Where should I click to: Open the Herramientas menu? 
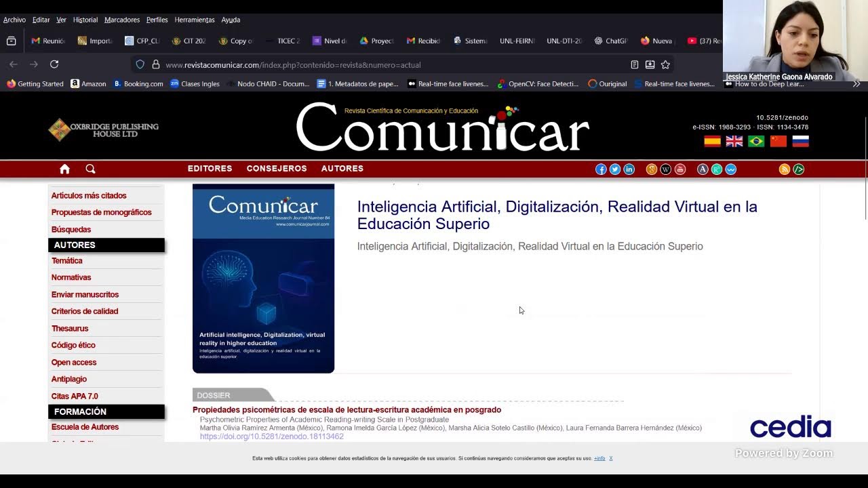(195, 20)
